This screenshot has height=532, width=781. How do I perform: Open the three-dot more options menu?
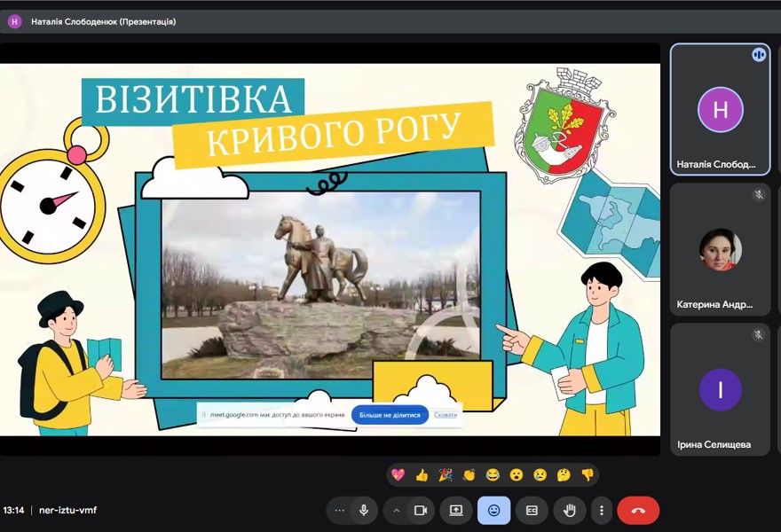(x=601, y=511)
